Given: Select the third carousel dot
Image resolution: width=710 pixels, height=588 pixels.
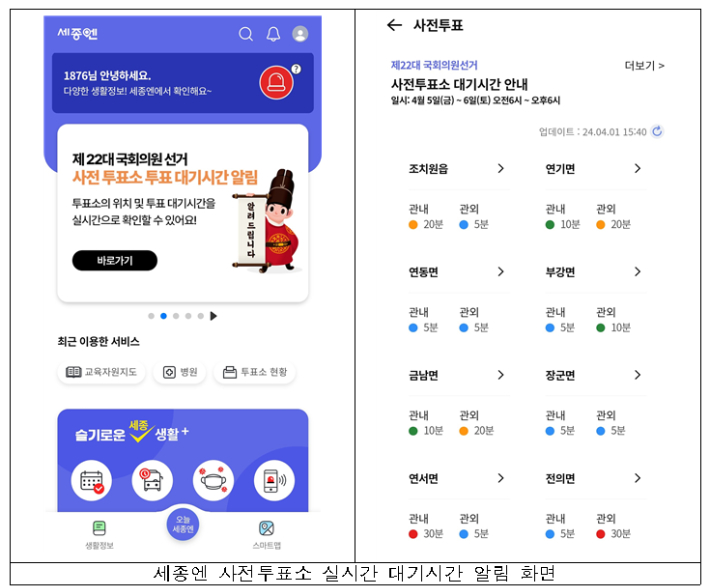Looking at the screenshot, I should tap(176, 316).
